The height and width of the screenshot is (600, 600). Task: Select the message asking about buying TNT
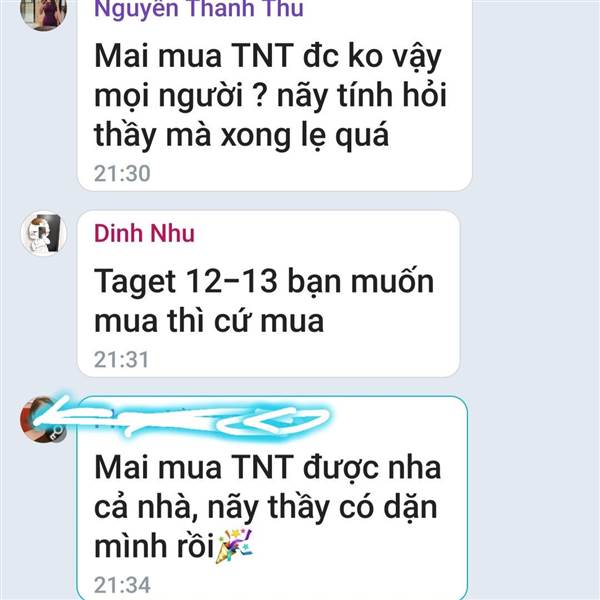coord(274,95)
